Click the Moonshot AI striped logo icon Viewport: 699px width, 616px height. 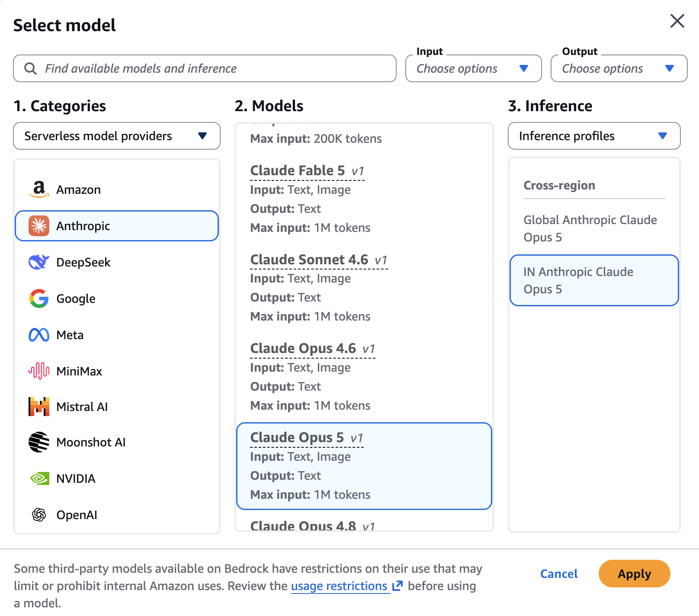[39, 442]
